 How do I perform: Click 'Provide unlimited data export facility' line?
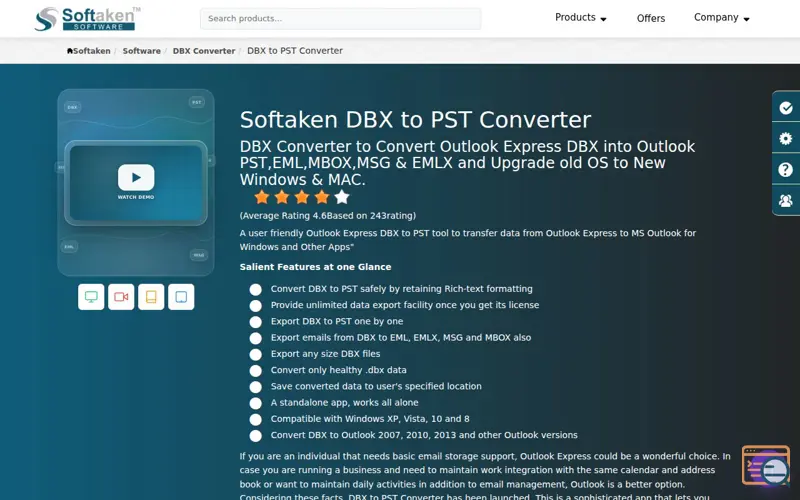pyautogui.click(x=405, y=305)
